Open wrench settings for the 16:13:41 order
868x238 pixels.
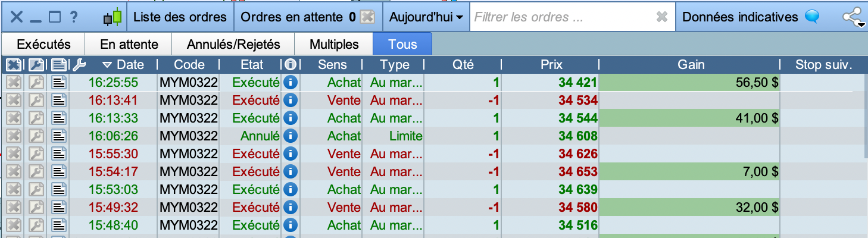coord(36,100)
